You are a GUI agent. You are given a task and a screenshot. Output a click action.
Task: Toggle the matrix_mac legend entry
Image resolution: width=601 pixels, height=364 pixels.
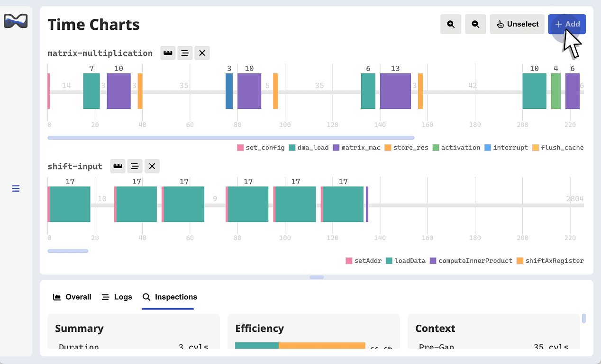coord(356,148)
